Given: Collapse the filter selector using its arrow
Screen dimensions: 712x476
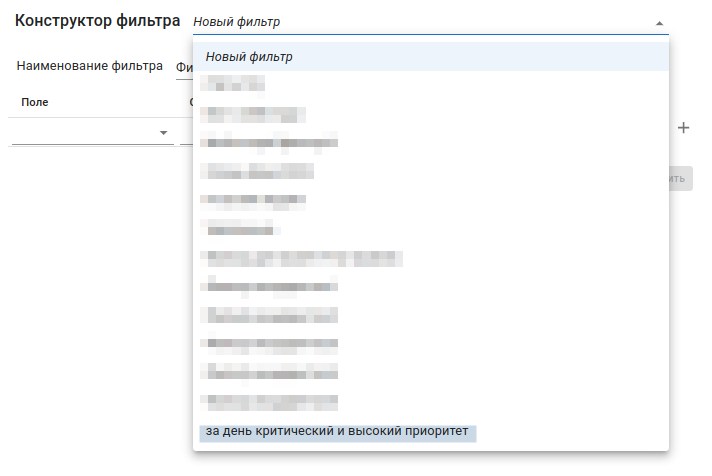Looking at the screenshot, I should [x=658, y=22].
